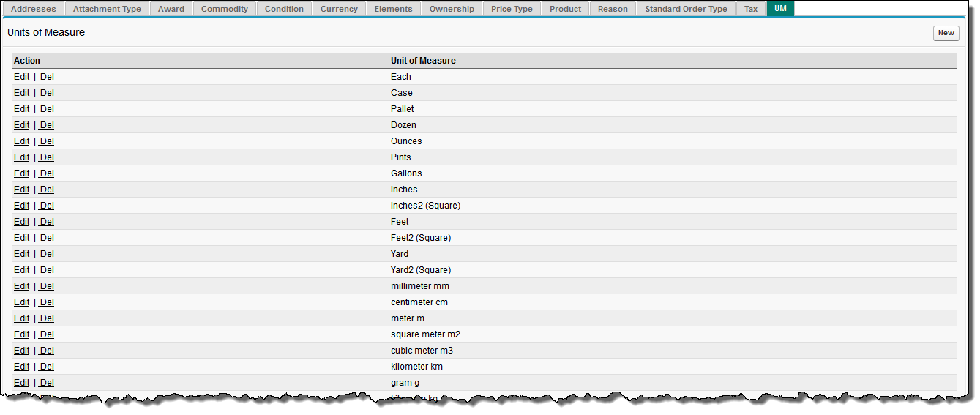Open the Addresses tab
Screen dimensions: 980x415
click(34, 9)
